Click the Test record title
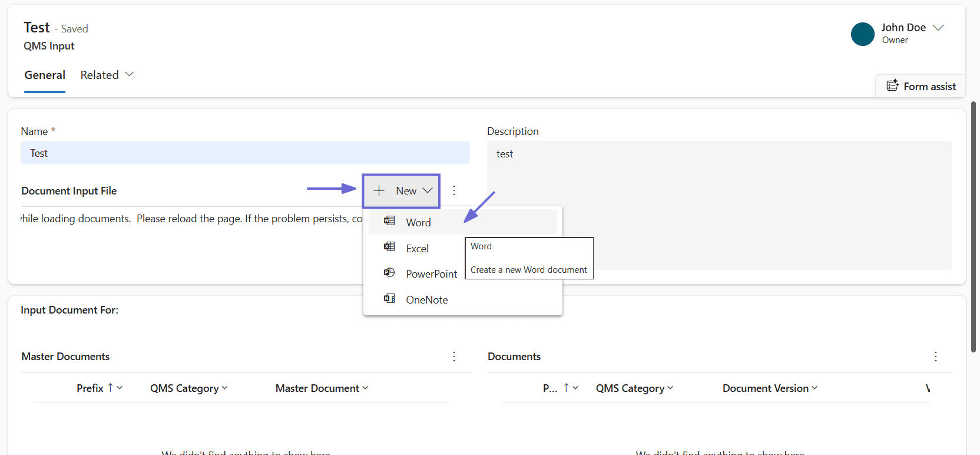 tap(37, 28)
